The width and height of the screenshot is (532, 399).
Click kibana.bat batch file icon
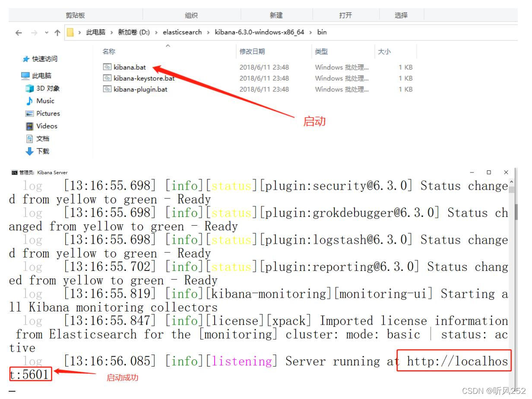tap(107, 67)
